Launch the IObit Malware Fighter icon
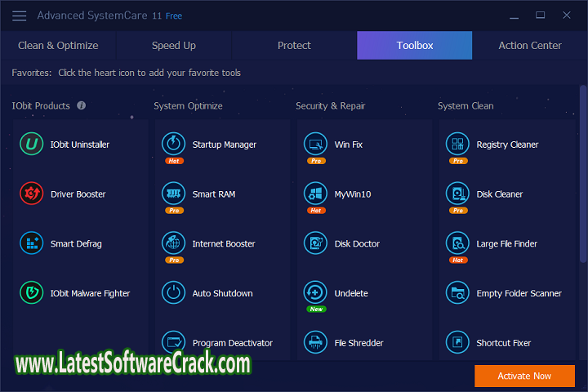The height and width of the screenshot is (392, 588). 32,292
